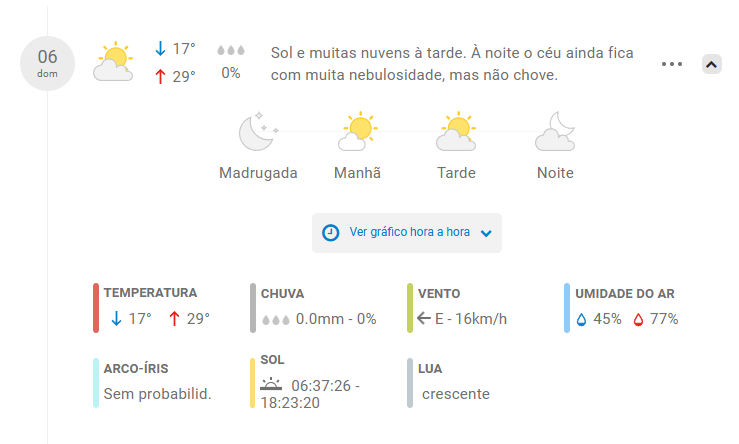The height and width of the screenshot is (444, 739).
Task: Click the red humidity droplet icon
Action: click(638, 319)
